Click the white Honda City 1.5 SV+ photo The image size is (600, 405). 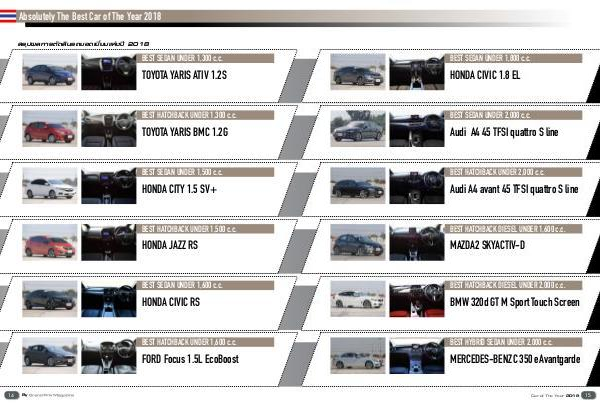point(50,188)
